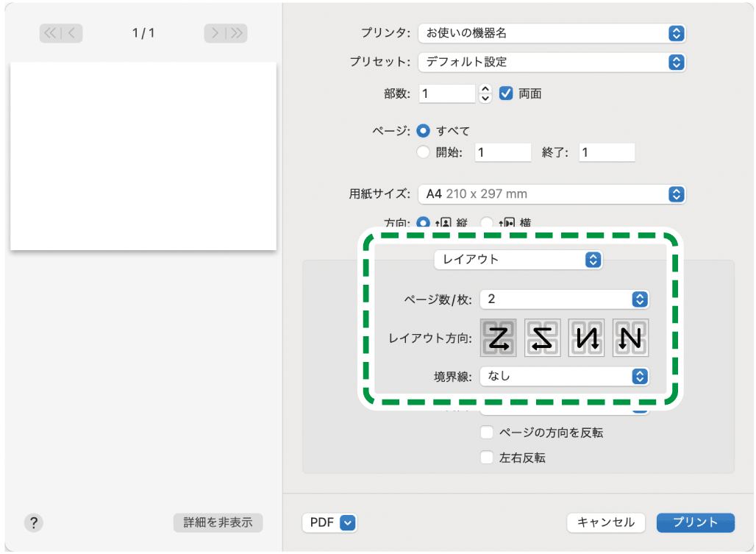The height and width of the screenshot is (554, 756).
Task: Open the レイアウト section dropdown
Action: [518, 260]
